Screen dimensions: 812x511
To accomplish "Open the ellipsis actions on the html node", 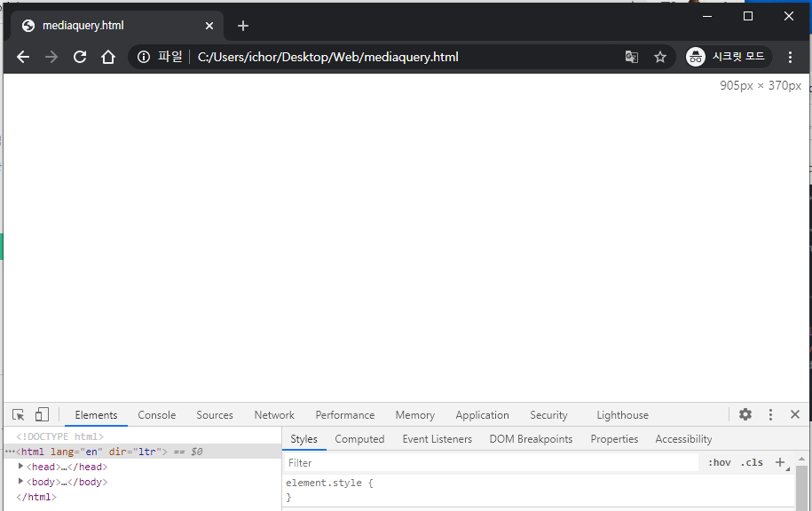I will 10,452.
